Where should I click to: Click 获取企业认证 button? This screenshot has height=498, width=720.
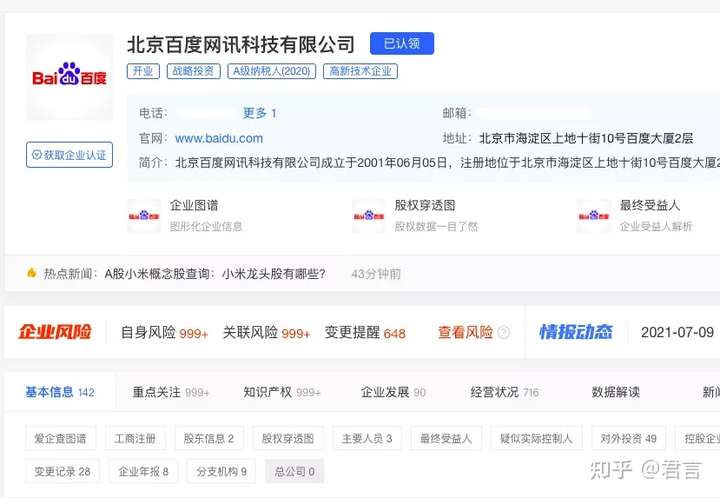69,155
